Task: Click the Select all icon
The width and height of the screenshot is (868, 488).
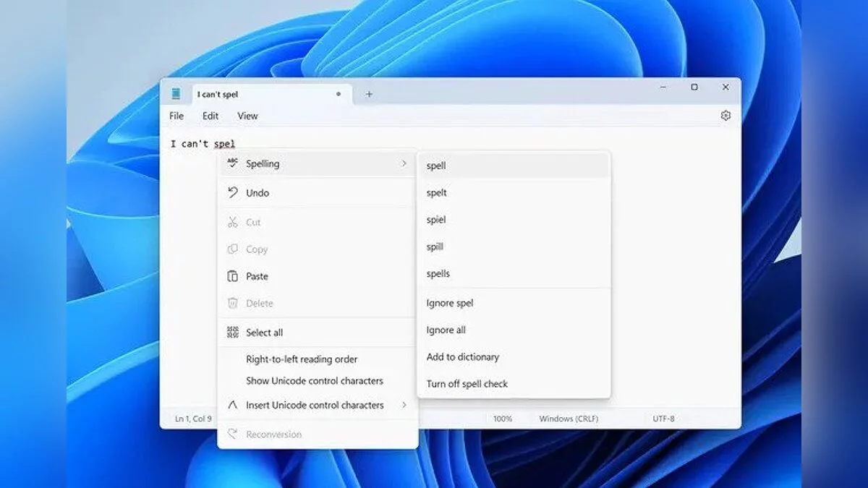Action: (x=232, y=333)
